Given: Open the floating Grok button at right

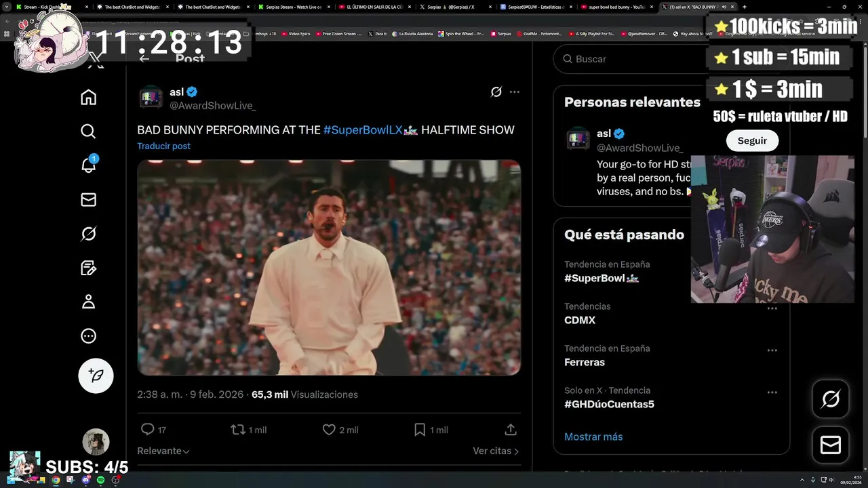Looking at the screenshot, I should click(831, 399).
